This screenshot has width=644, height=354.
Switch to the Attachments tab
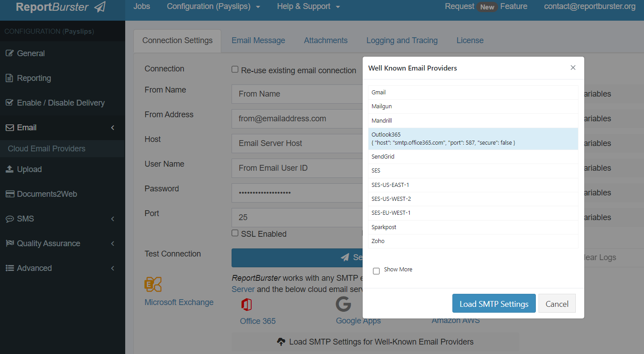[x=326, y=40]
